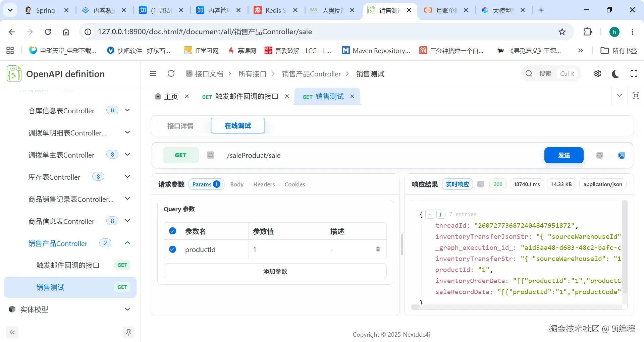Expand 调拨单明细表Controller group
Image resolution: width=644 pixels, height=342 pixels.
tap(127, 132)
